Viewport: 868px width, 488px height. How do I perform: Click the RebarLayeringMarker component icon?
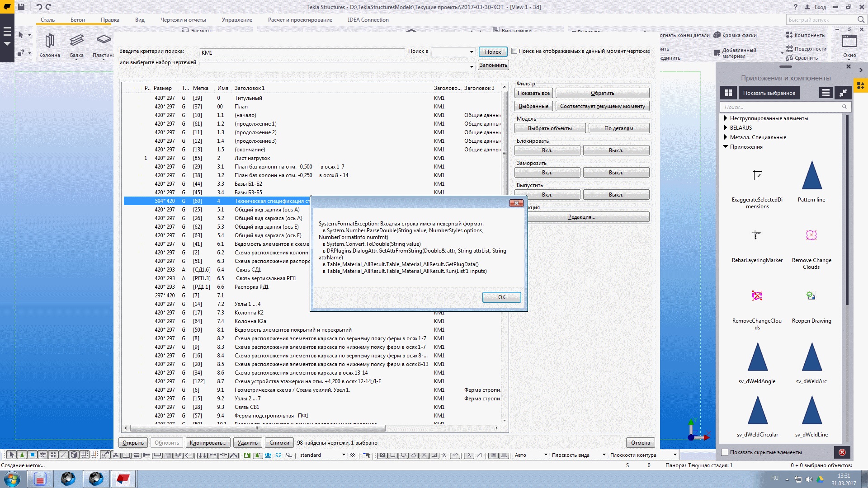tap(757, 235)
